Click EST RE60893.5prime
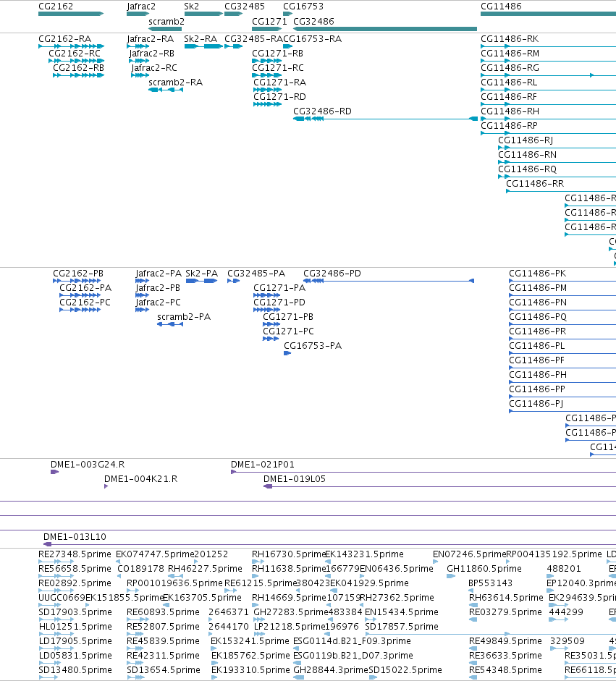The height and width of the screenshot is (681, 616). click(163, 612)
